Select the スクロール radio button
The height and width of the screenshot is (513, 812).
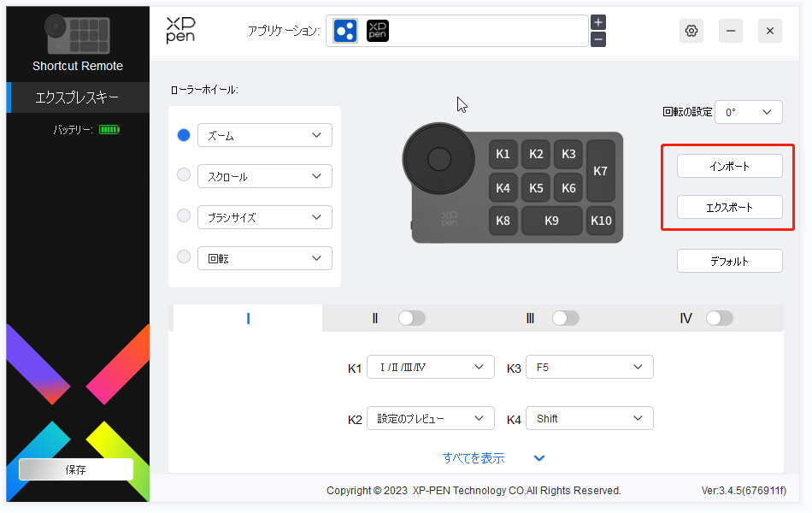click(x=183, y=176)
